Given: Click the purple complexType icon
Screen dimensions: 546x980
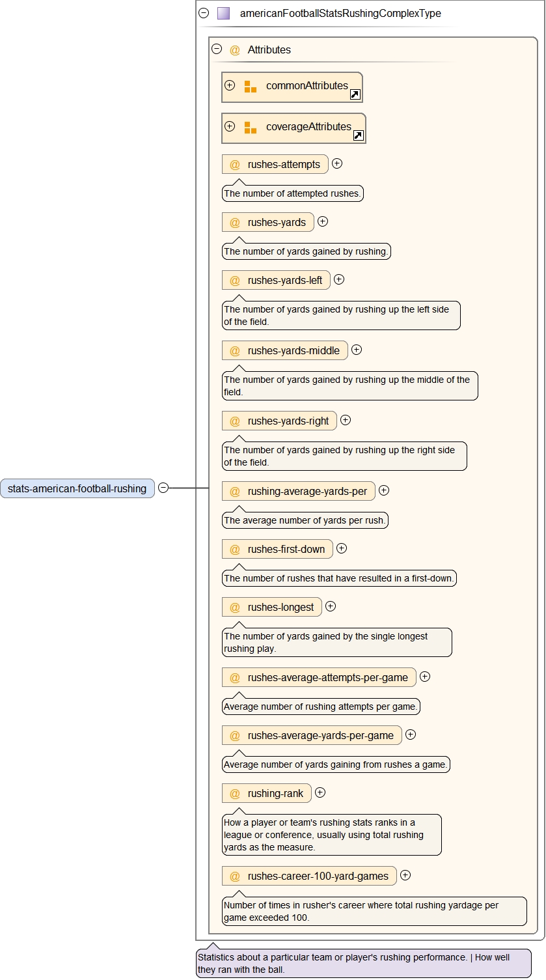Looking at the screenshot, I should click(223, 13).
